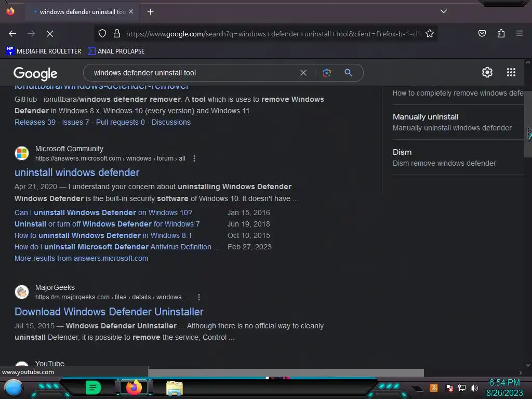Expand the list all tabs chevron
Image resolution: width=532 pixels, height=399 pixels.
pyautogui.click(x=444, y=11)
